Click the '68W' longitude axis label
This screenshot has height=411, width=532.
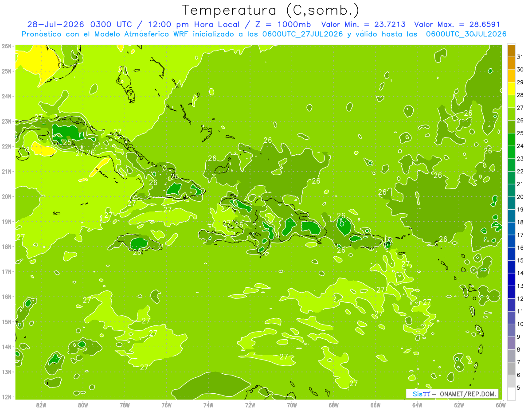[333, 405]
